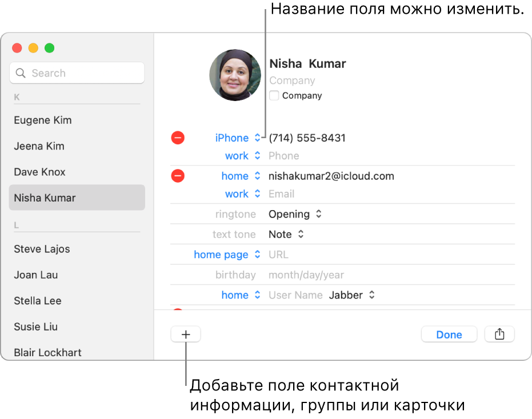Viewport: 532px width, 419px height.
Task: Click the Search field in the sidebar
Action: pyautogui.click(x=77, y=73)
